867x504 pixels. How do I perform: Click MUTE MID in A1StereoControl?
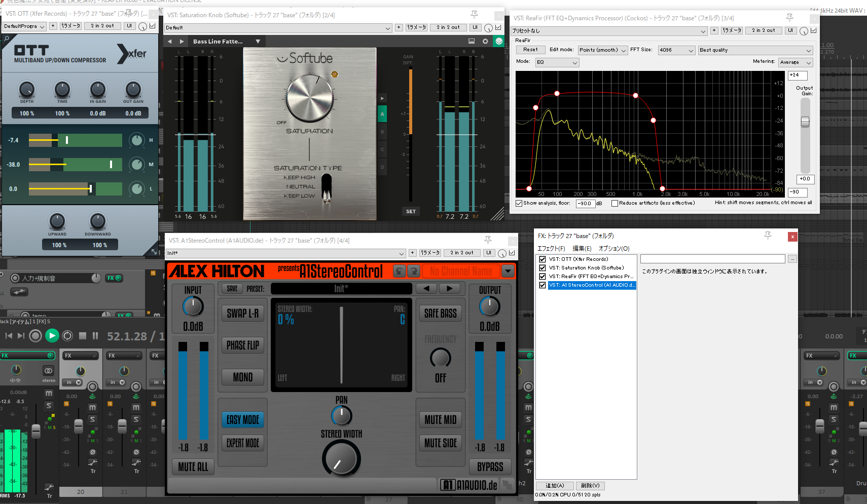[441, 420]
